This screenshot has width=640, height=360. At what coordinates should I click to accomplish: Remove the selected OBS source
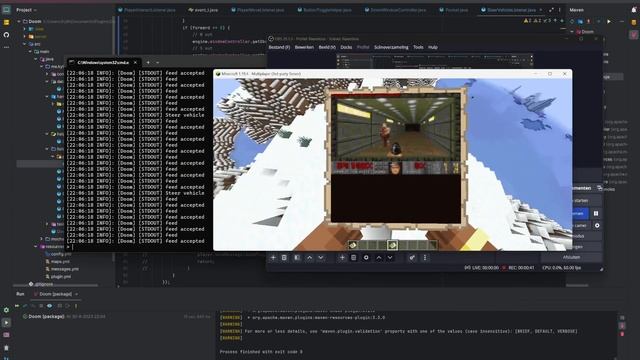pyautogui.click(x=353, y=258)
